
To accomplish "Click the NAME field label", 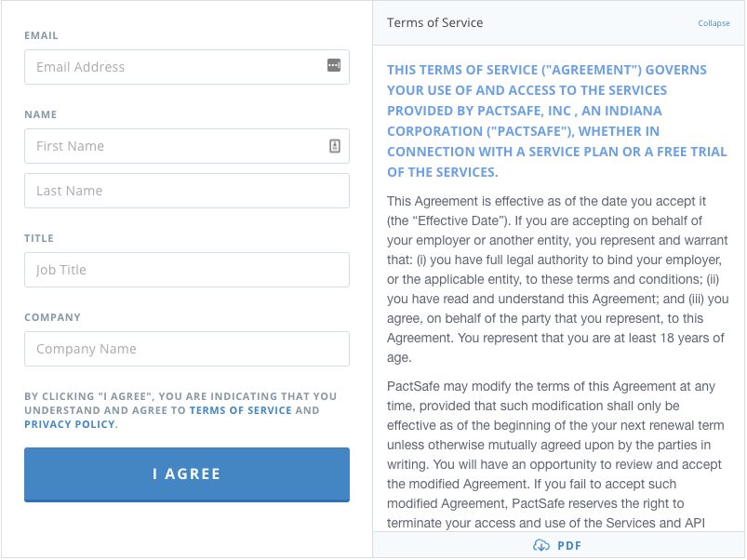I will 41,114.
